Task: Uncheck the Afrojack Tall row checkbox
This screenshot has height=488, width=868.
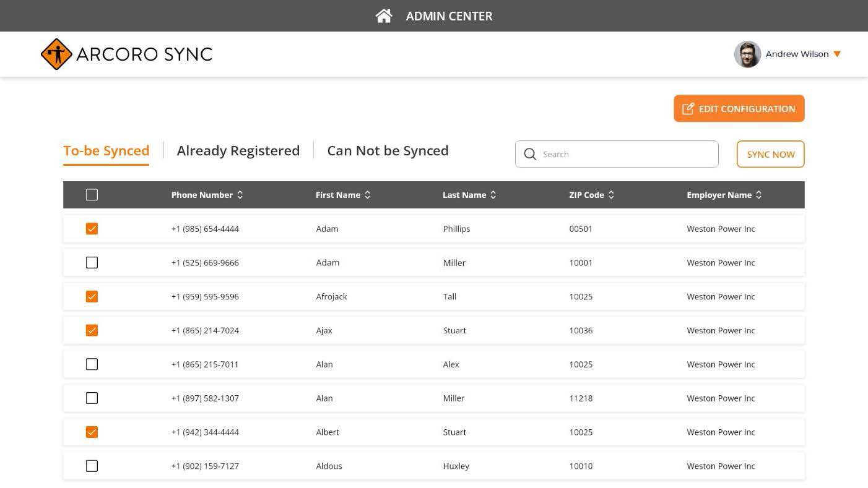Action: coord(92,297)
